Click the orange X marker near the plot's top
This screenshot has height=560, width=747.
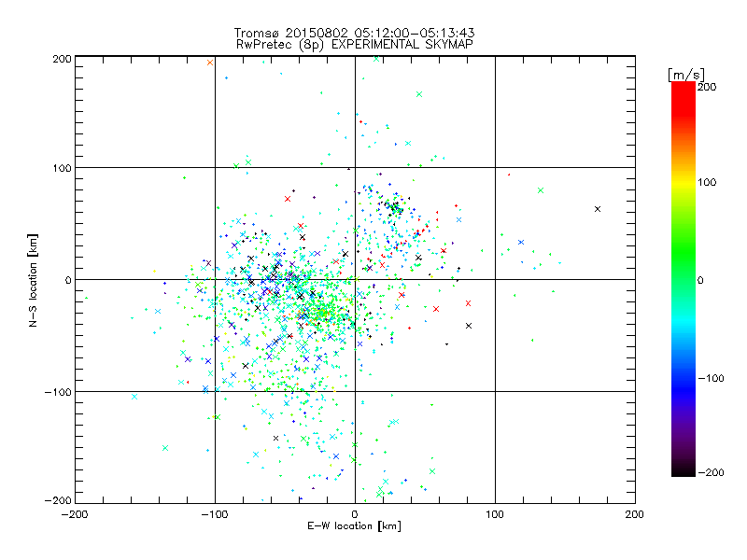point(210,63)
